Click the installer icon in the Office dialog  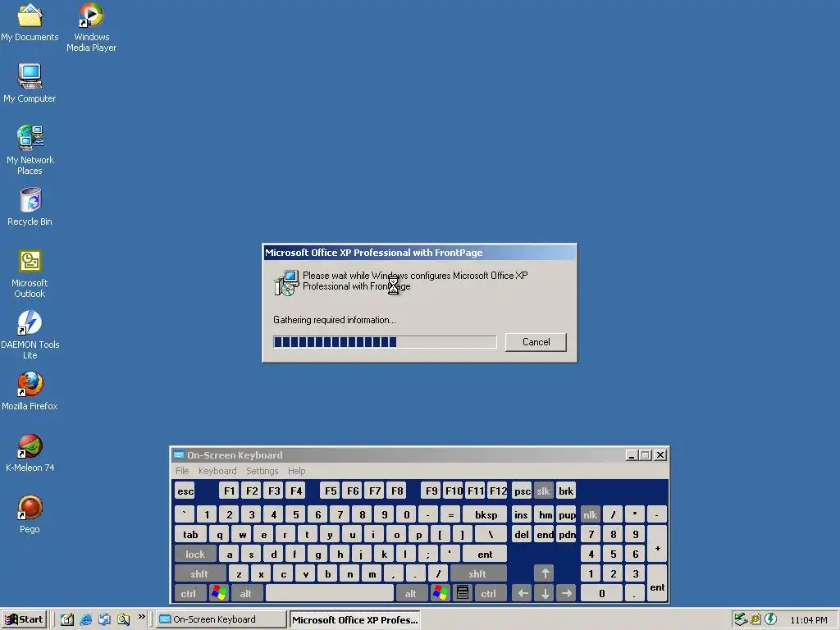point(286,283)
